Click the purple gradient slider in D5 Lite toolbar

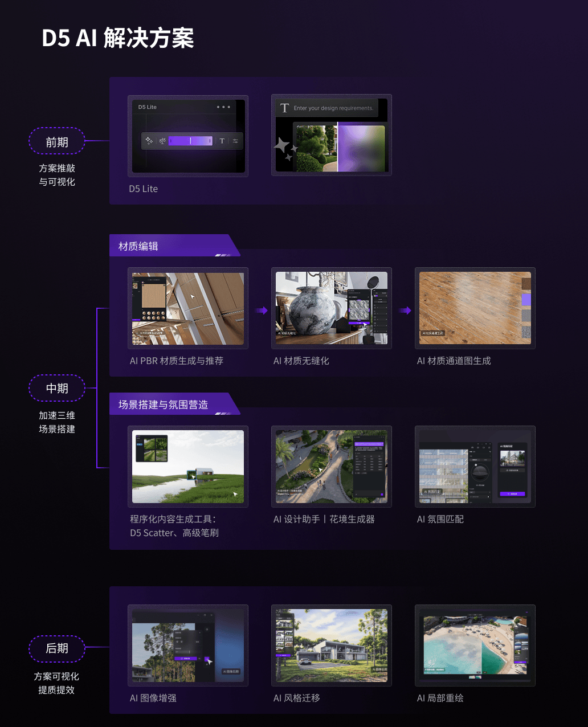tap(190, 141)
